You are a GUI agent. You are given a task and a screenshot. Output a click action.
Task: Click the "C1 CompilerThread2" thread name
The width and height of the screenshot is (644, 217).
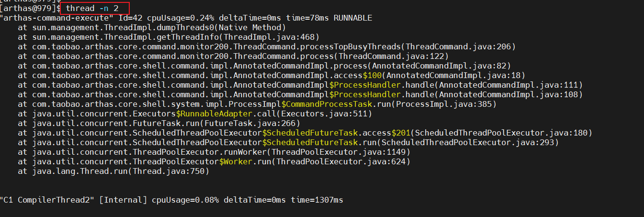(47, 200)
